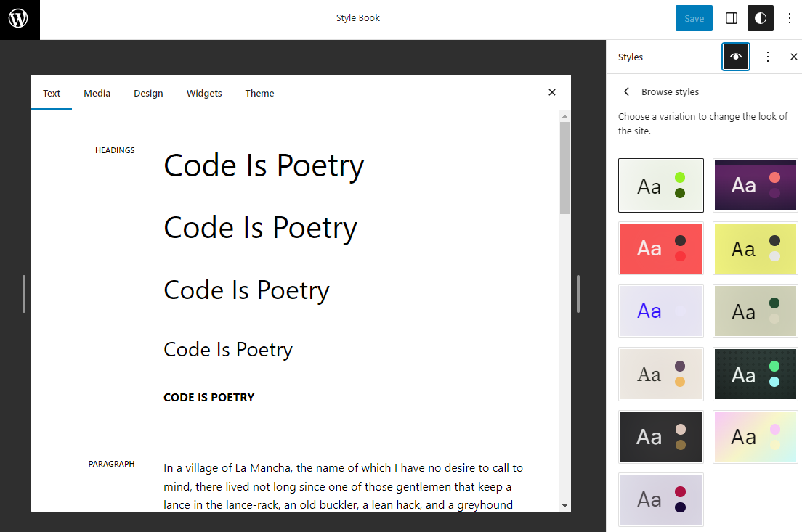Click the Save button
802x532 pixels.
(694, 18)
